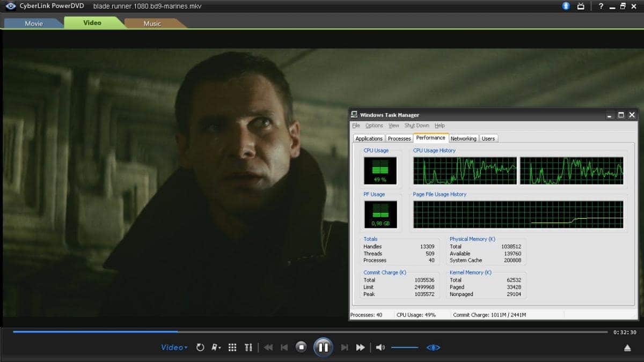
Task: Click the Commit Charge Peak value 1035572
Action: [x=424, y=294]
